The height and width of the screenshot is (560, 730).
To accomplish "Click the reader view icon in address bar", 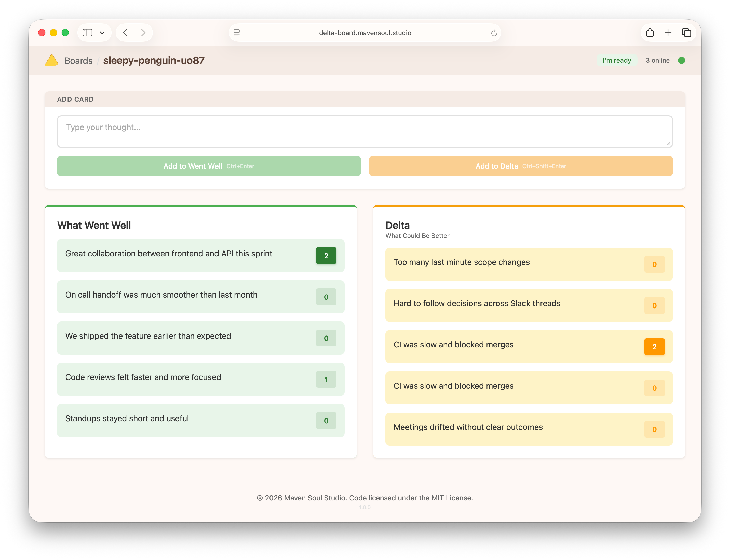I will [237, 32].
